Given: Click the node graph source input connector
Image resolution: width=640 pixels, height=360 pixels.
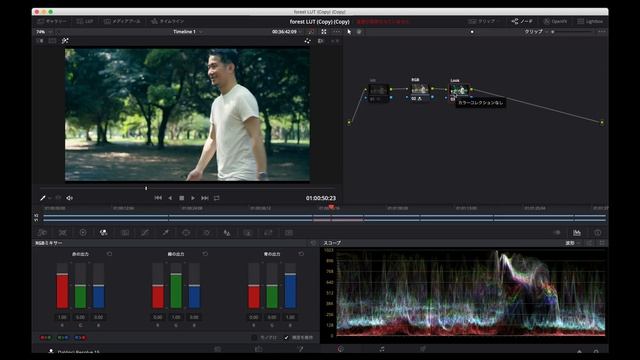Looking at the screenshot, I should pyautogui.click(x=349, y=122).
